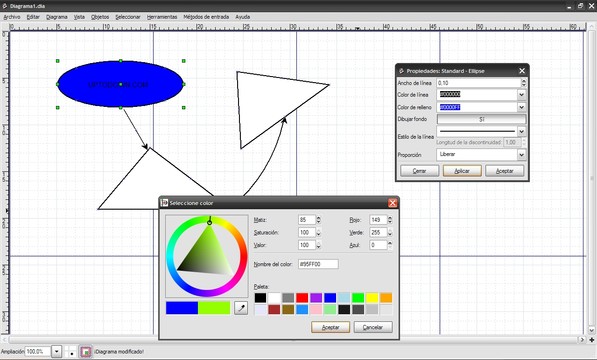Open the Archivo menu

pyautogui.click(x=12, y=17)
